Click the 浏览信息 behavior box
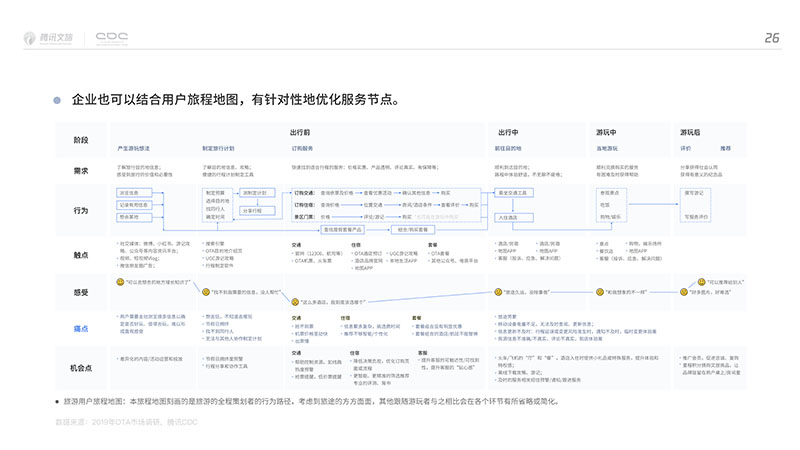This screenshot has width=800, height=450. pyautogui.click(x=134, y=193)
